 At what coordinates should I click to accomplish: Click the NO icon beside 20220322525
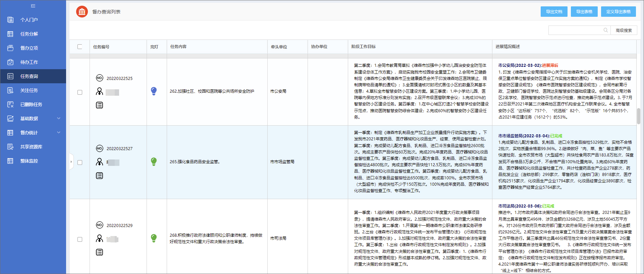pos(99,78)
